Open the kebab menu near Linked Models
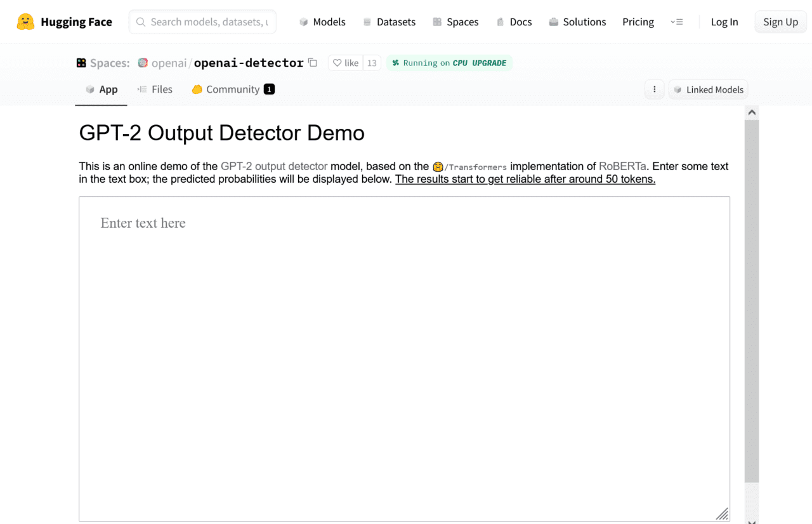The width and height of the screenshot is (812, 524). (x=654, y=89)
